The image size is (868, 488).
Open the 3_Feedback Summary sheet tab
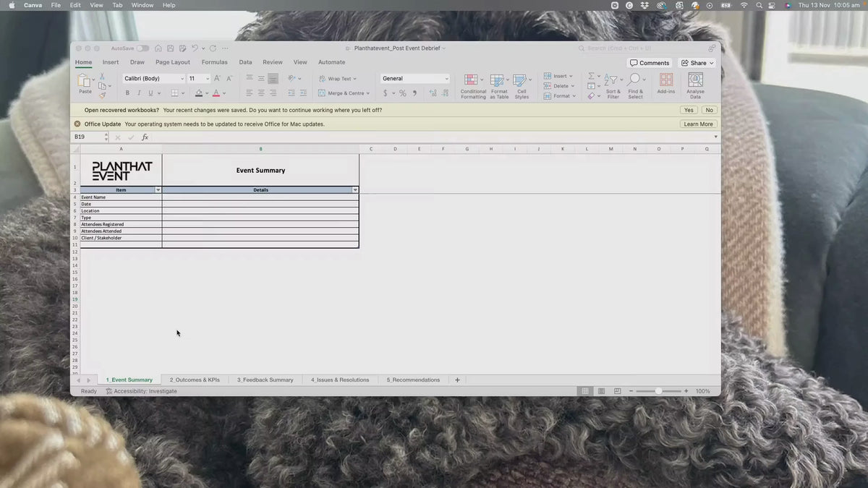[x=265, y=380]
